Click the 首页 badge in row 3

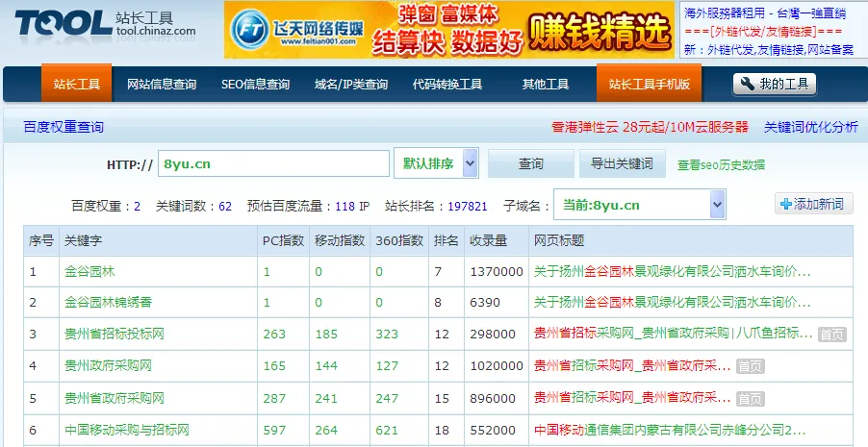832,335
